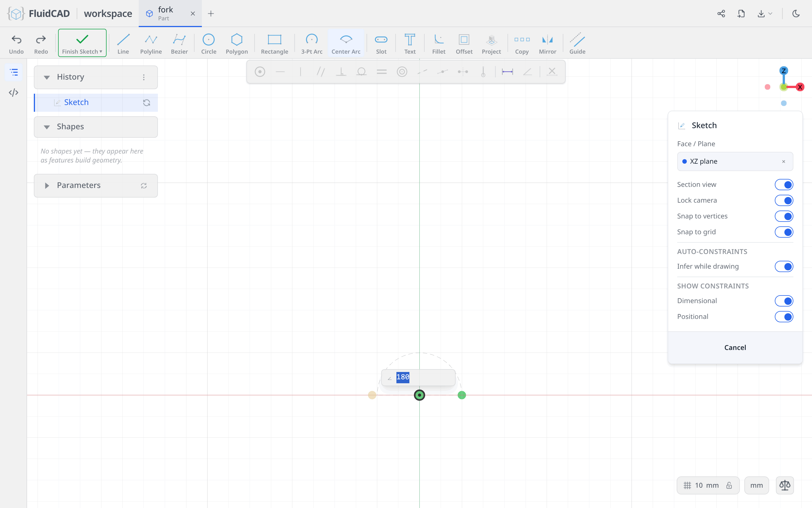Viewport: 812px width, 508px height.
Task: Disable Lock camera toggle
Action: (x=784, y=200)
